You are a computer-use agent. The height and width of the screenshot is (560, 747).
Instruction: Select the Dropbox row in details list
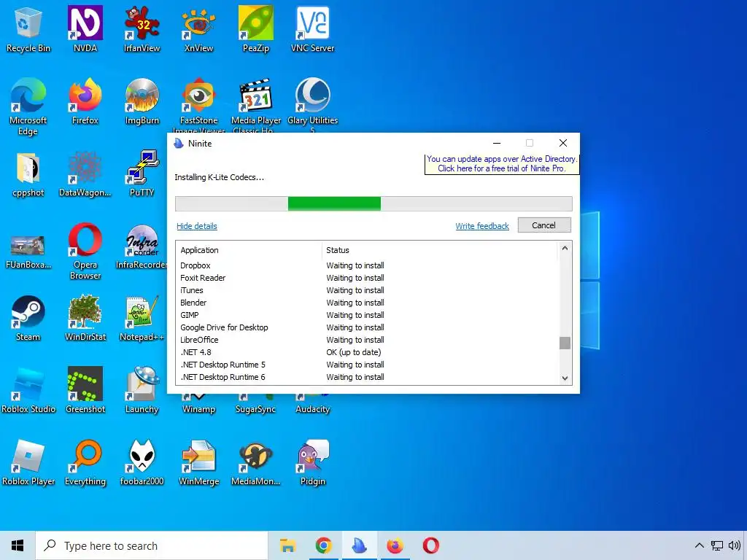tap(368, 265)
